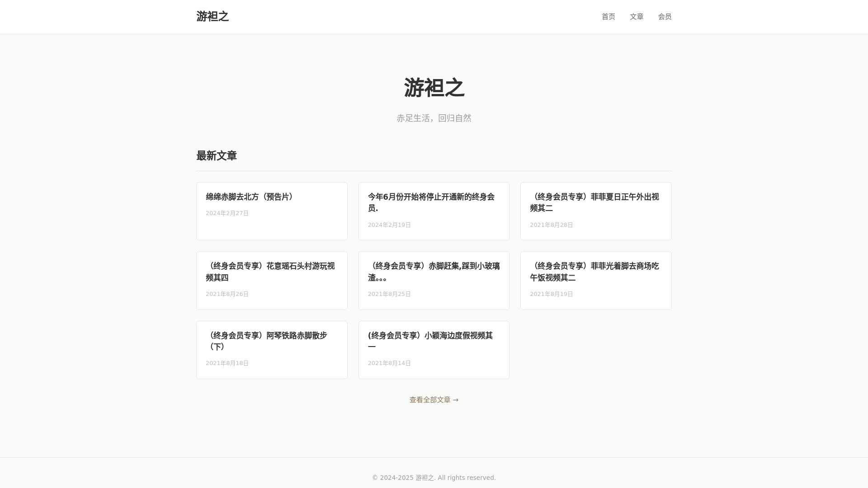Click the tagline 赤足生活，回归自然

click(434, 118)
